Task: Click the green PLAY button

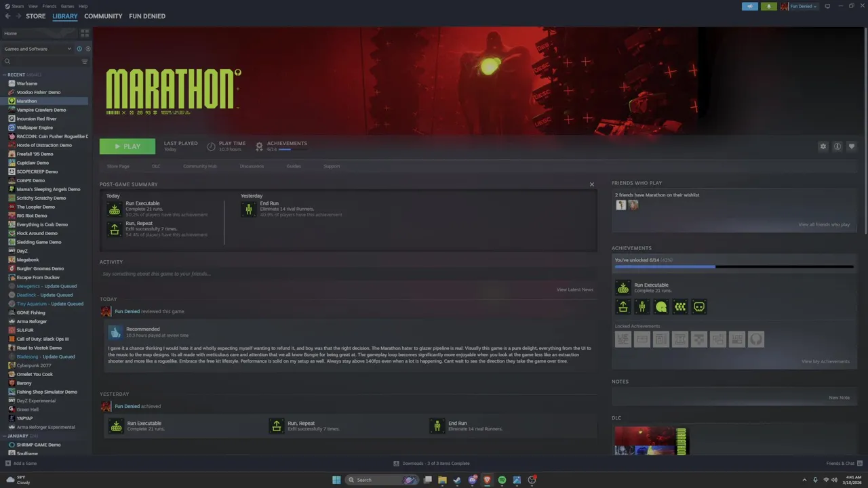Action: [x=127, y=146]
